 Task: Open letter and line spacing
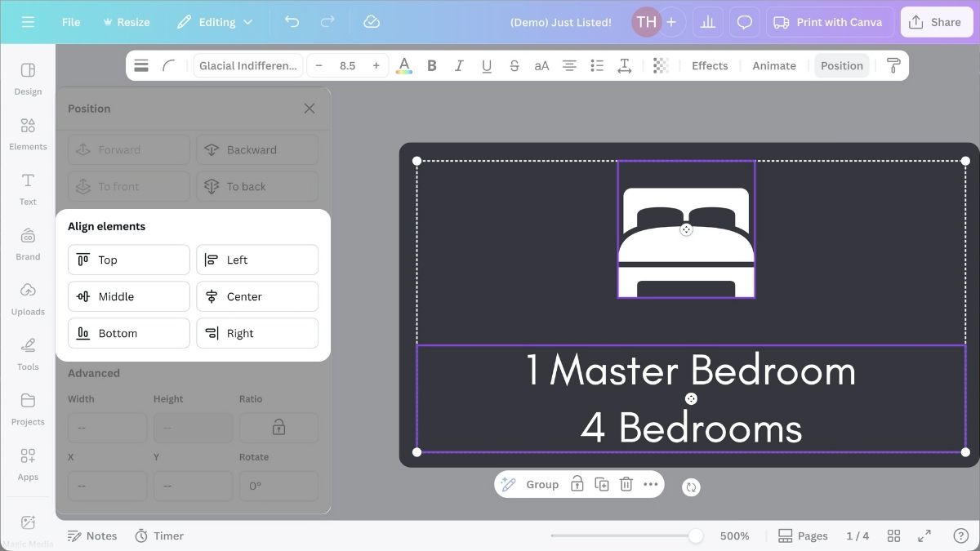coord(625,65)
